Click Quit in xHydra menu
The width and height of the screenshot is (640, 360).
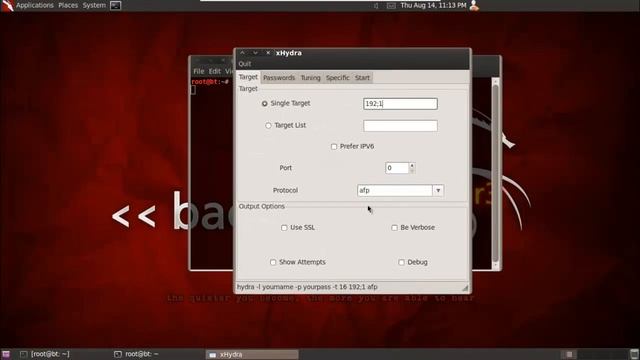244,64
